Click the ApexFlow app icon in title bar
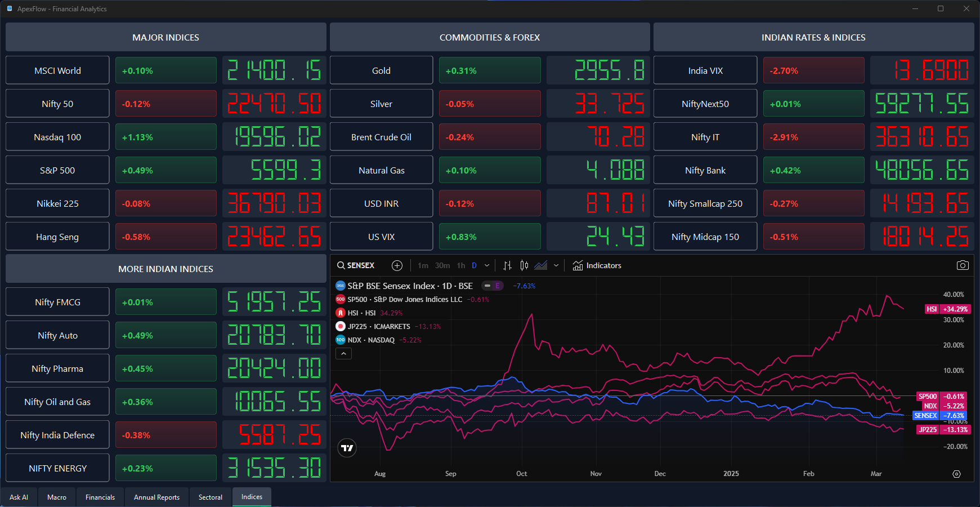 click(10, 8)
